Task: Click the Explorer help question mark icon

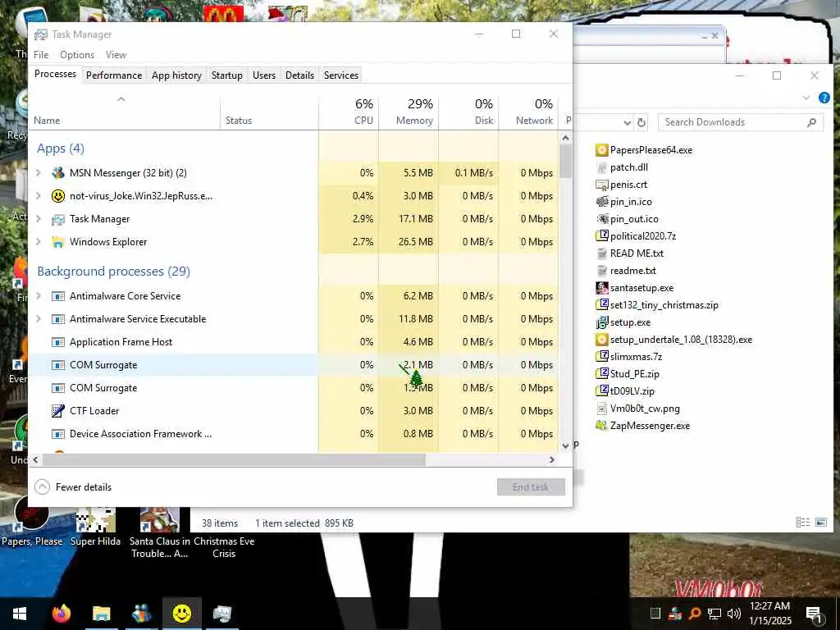Action: pyautogui.click(x=824, y=98)
